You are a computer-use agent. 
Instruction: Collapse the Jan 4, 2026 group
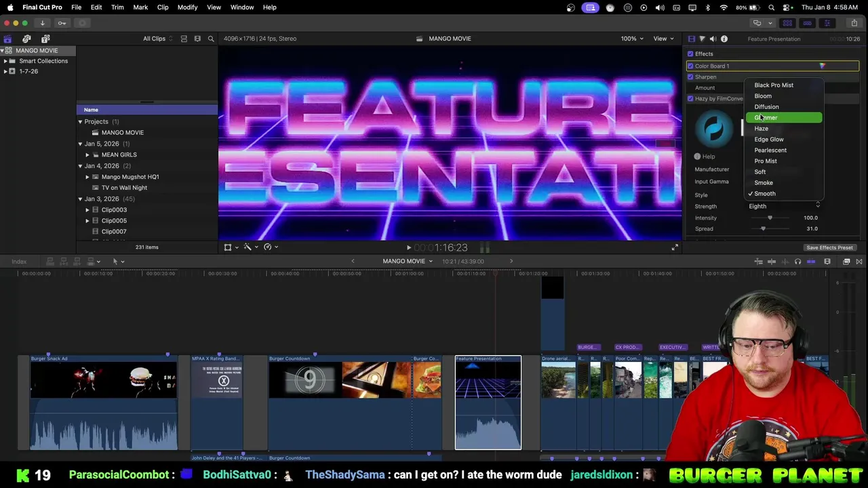[80, 165]
